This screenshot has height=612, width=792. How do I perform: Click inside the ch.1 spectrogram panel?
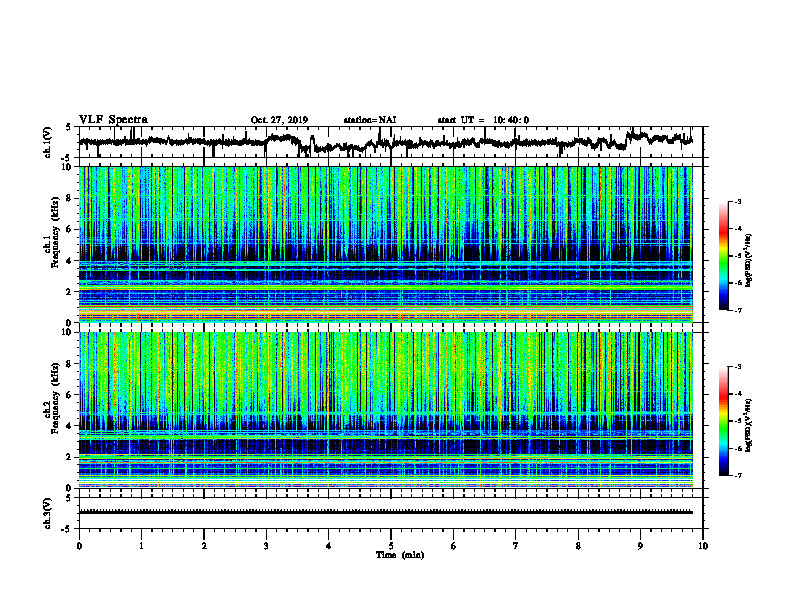click(385, 244)
